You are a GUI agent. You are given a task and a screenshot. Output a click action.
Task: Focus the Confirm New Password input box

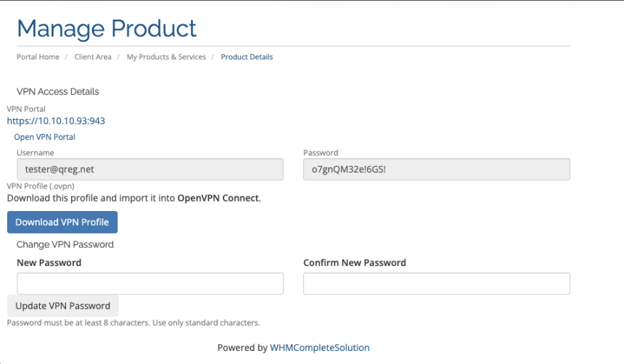point(436,284)
